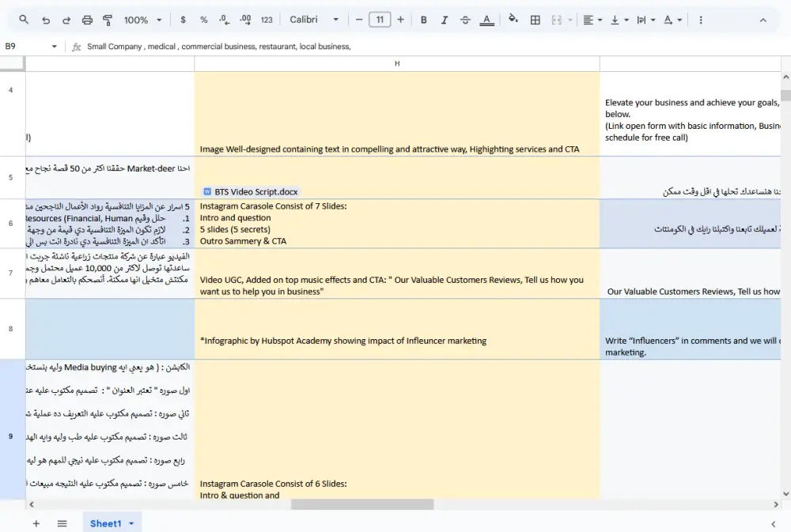791x532 pixels.
Task: Open the borders tool
Action: [536, 20]
